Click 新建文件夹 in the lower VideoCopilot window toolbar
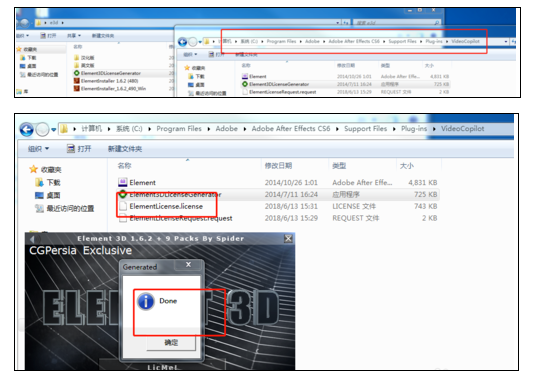 point(125,149)
